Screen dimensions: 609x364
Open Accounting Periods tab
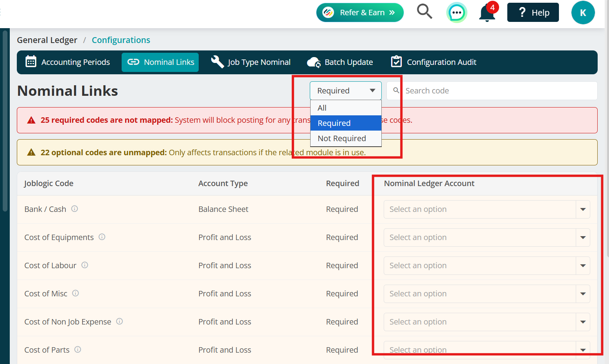[68, 62]
